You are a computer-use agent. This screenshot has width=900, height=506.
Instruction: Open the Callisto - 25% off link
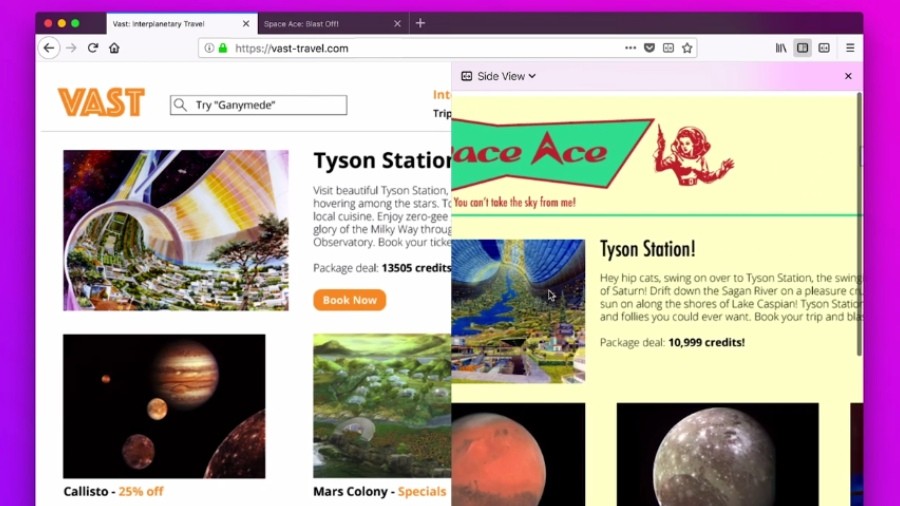(x=113, y=492)
